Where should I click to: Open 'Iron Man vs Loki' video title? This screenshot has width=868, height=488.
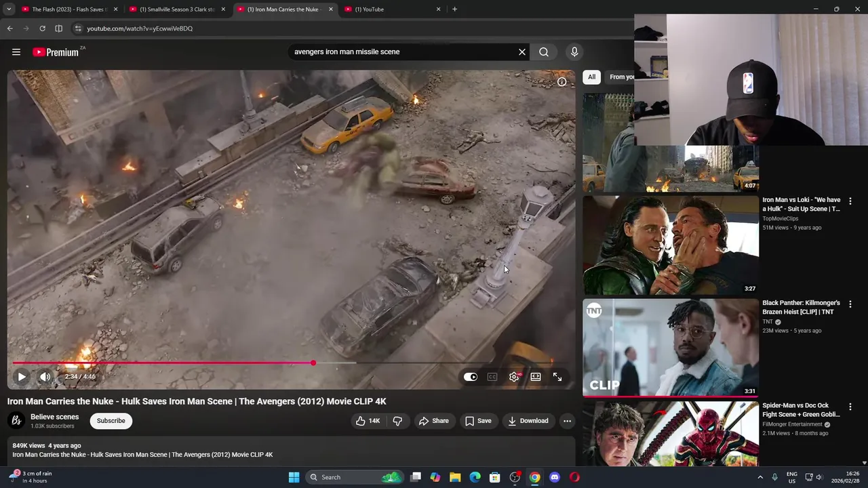[801, 204]
